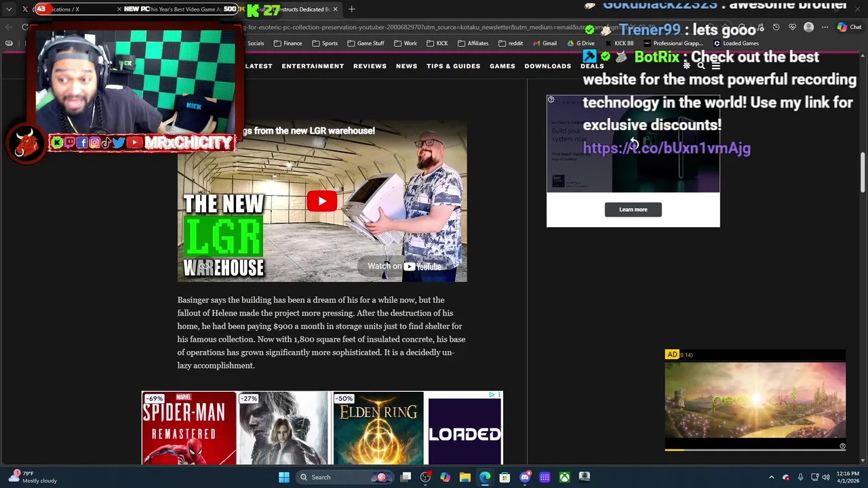Open the ENTERTAINMENT nav item
The image size is (868, 488).
313,66
